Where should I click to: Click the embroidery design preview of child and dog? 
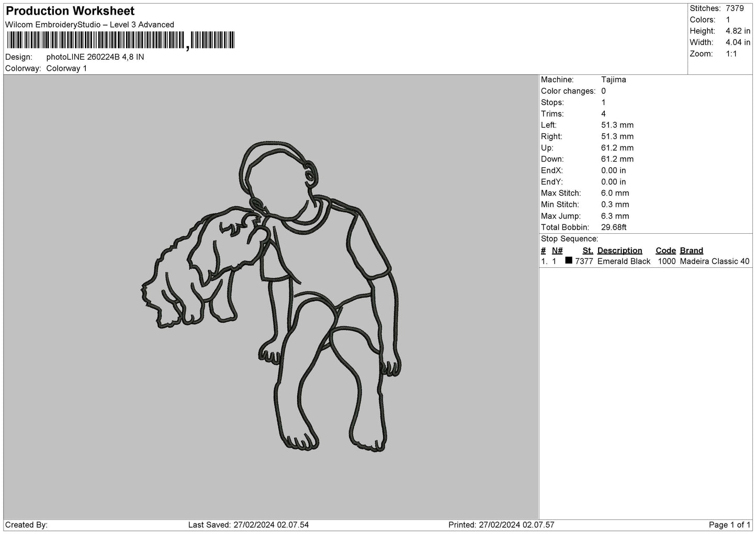272,296
